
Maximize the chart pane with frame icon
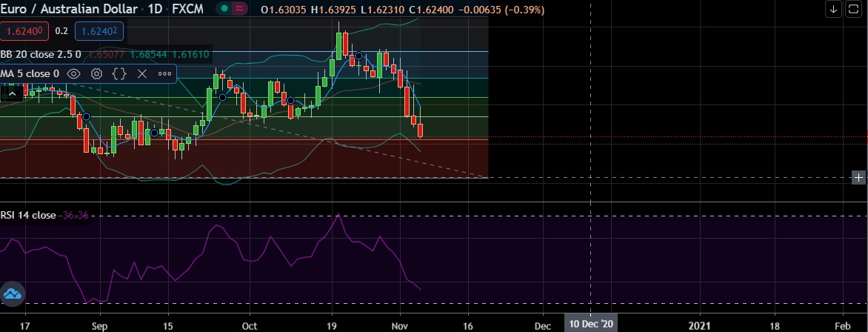coord(852,9)
